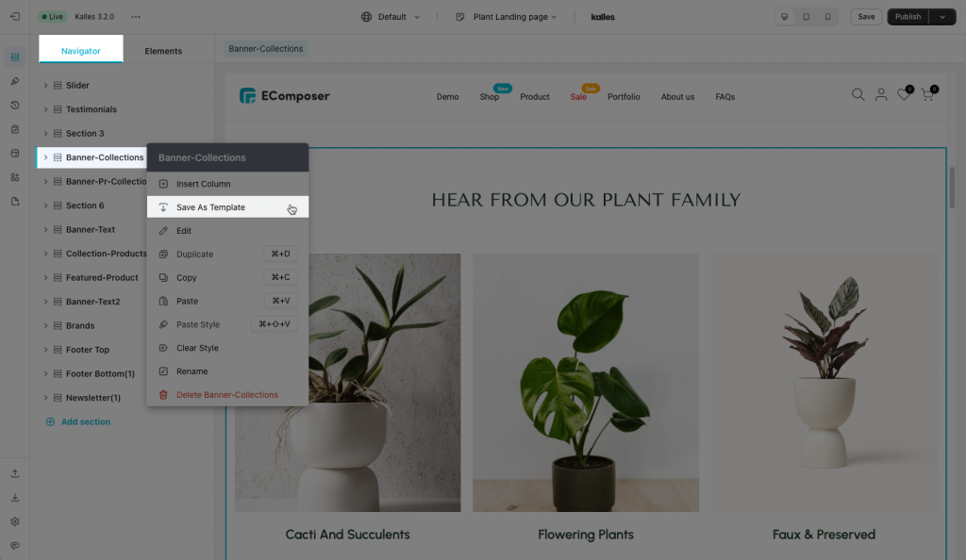Switch to desktop device preview icon

[784, 17]
